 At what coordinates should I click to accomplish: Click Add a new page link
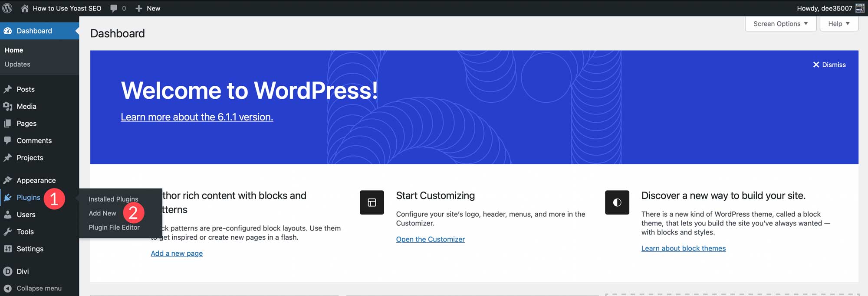click(x=177, y=253)
